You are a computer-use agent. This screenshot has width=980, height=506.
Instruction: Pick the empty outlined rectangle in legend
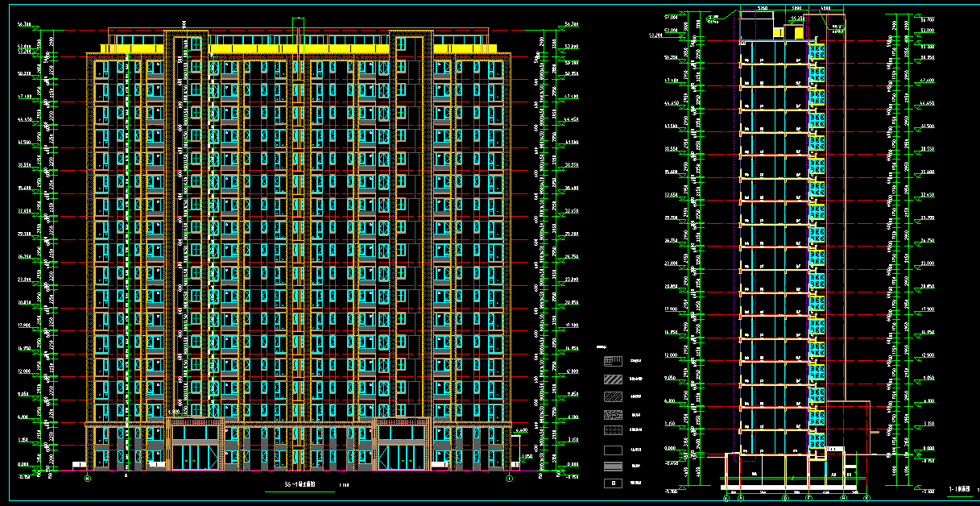pos(613,450)
